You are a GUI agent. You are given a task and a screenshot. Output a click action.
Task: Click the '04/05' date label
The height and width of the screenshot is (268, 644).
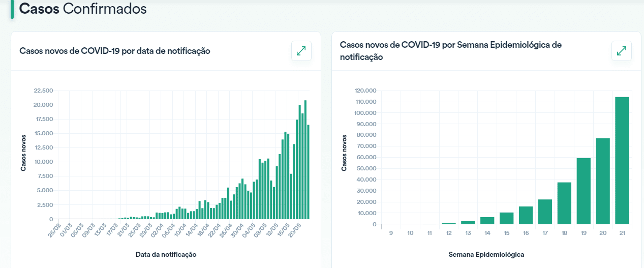coord(250,229)
